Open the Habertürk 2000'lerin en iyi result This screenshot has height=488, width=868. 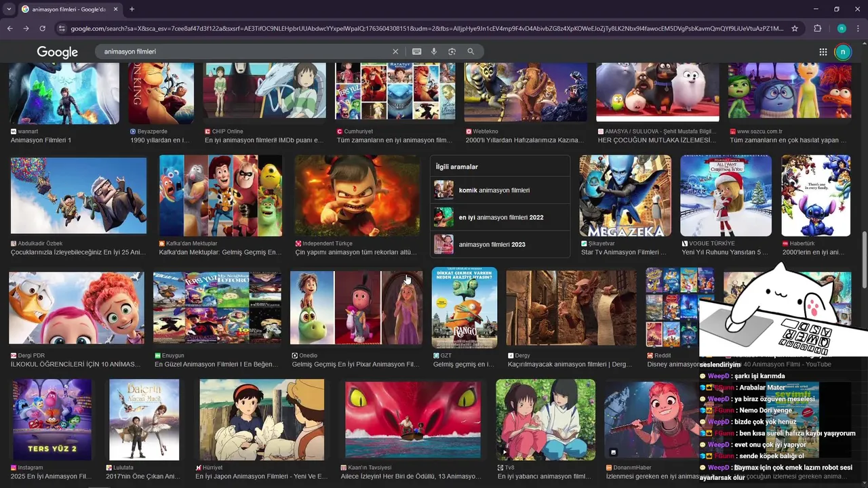click(x=815, y=252)
